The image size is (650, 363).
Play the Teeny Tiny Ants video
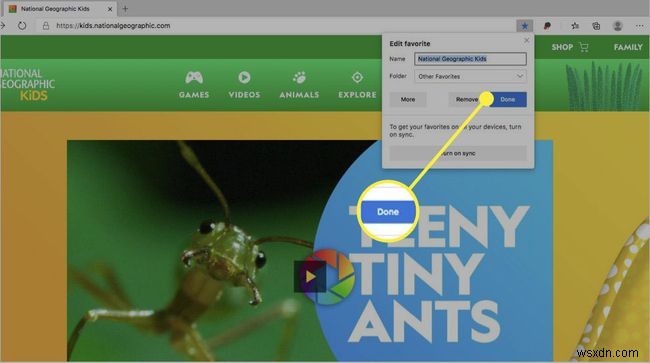pyautogui.click(x=310, y=276)
